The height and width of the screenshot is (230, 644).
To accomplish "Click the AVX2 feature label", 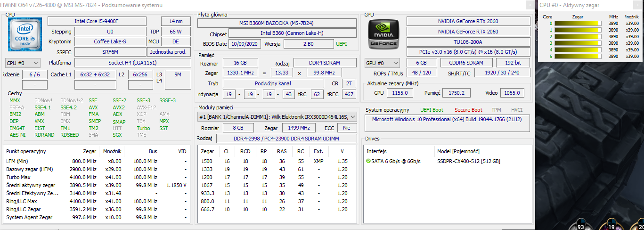I will point(119,107).
